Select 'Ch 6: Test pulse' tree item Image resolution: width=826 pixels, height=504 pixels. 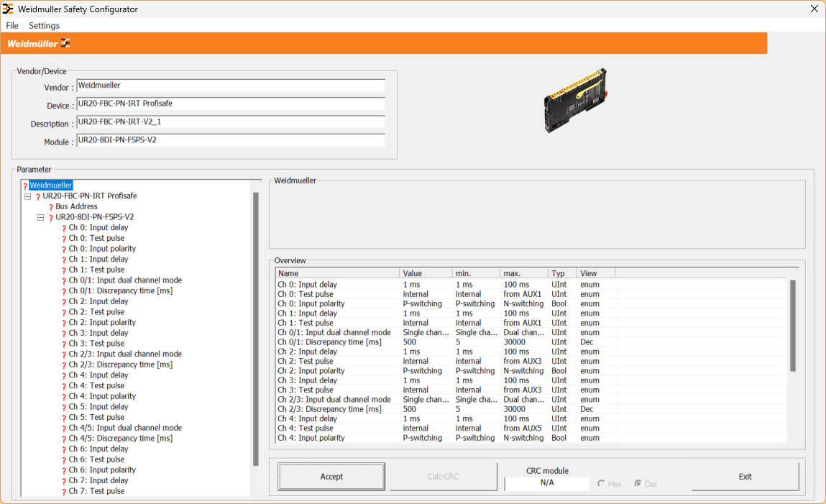pos(96,459)
